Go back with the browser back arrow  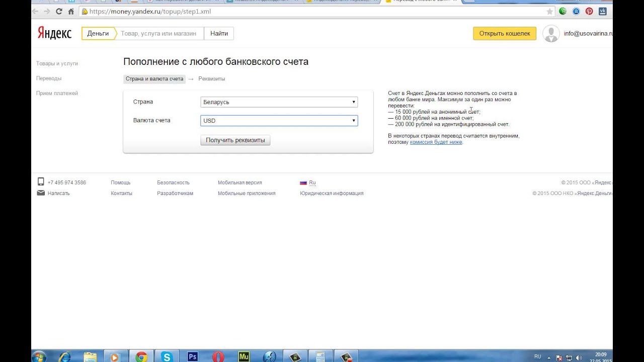click(36, 11)
